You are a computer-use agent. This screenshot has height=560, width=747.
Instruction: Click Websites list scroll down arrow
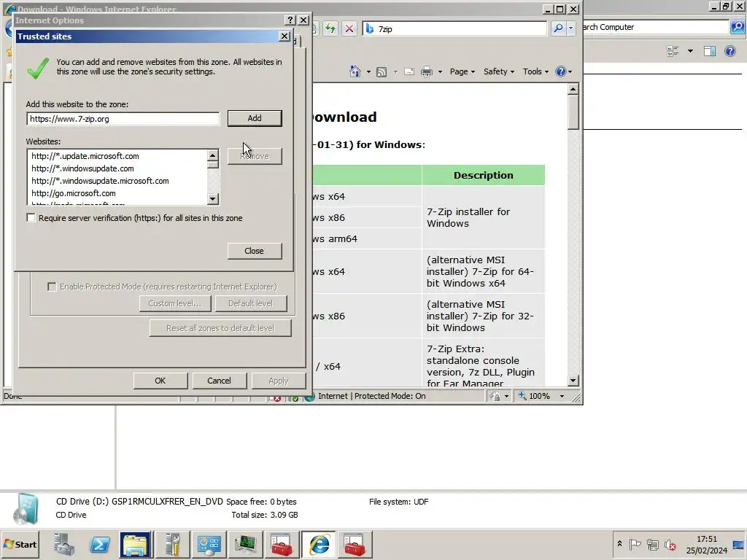point(212,198)
